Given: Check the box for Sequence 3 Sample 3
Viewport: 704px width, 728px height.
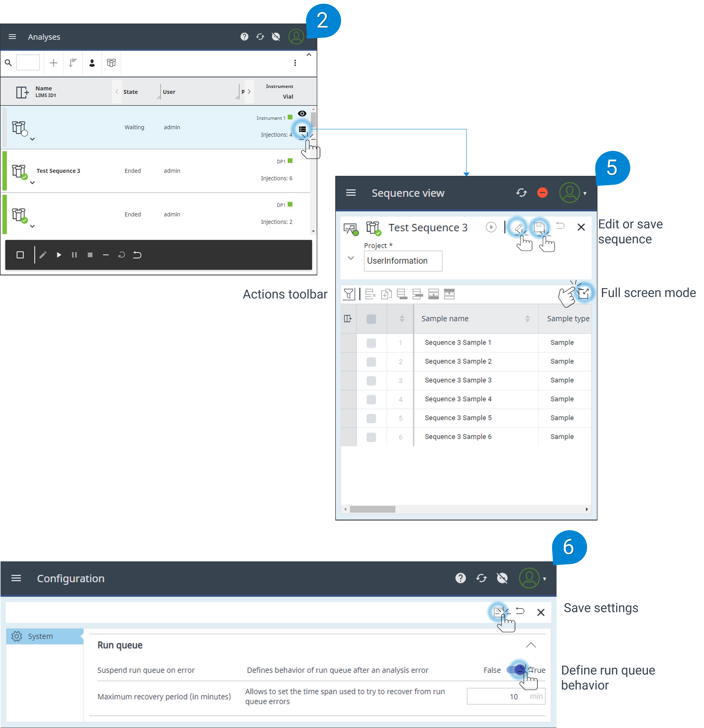Looking at the screenshot, I should 371,381.
